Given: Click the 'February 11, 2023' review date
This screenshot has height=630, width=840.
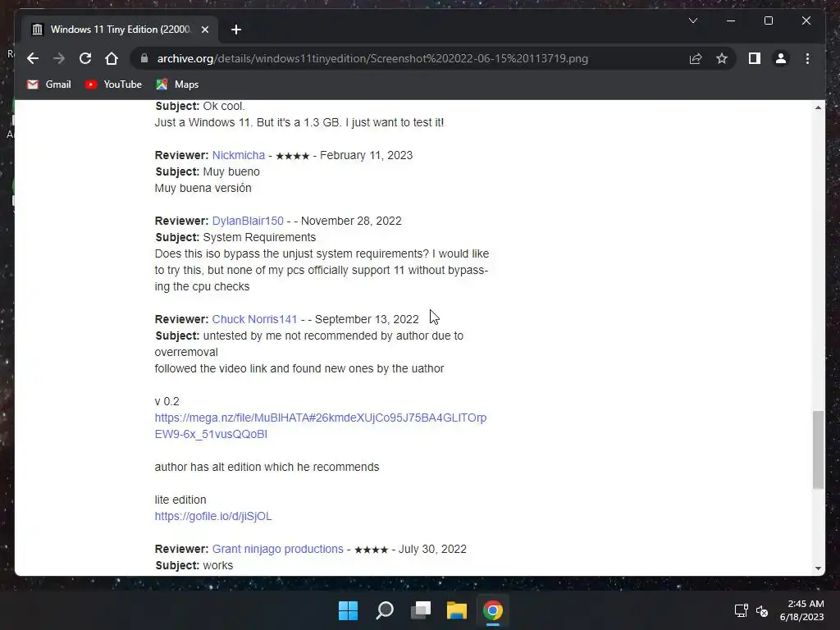Looking at the screenshot, I should coord(367,155).
